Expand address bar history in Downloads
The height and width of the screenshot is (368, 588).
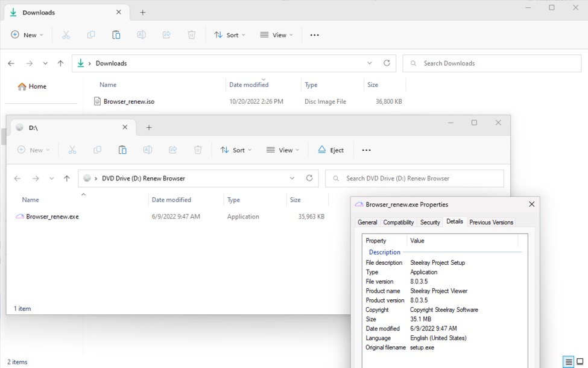pos(370,63)
